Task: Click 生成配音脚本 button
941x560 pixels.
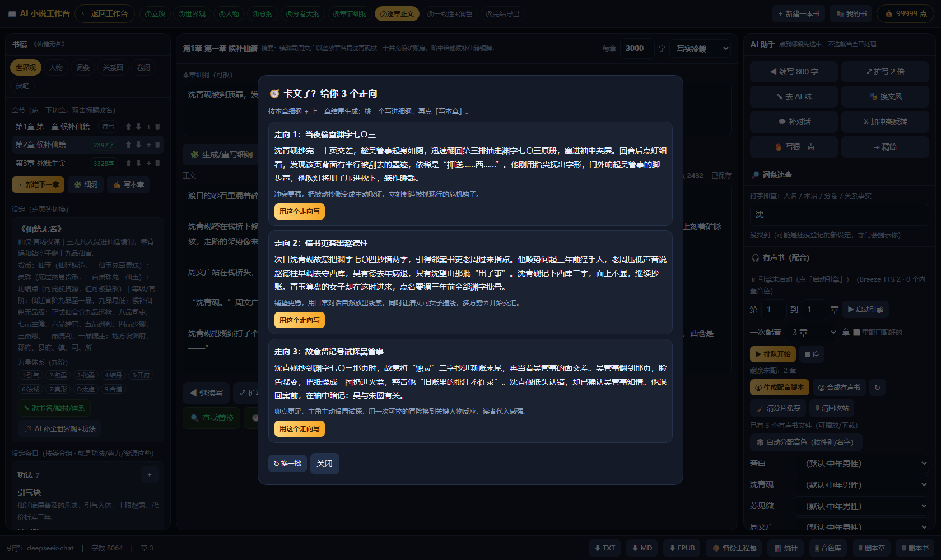Action: 779,388
